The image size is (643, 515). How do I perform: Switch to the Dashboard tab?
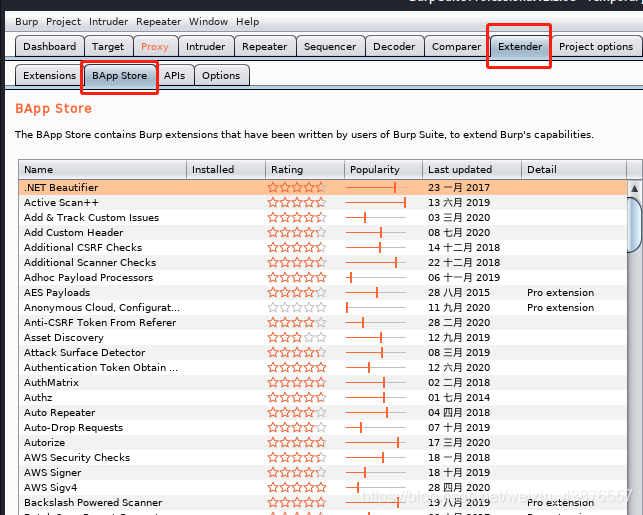[x=50, y=46]
